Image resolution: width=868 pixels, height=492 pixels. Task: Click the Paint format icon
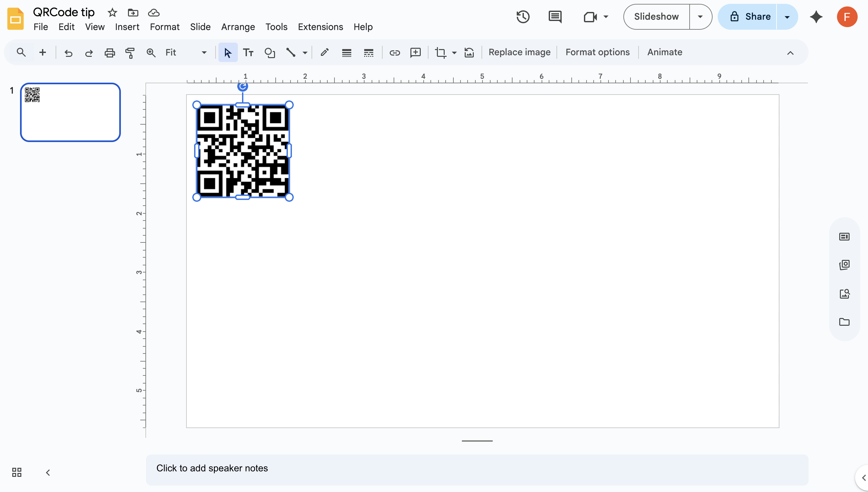coord(130,52)
